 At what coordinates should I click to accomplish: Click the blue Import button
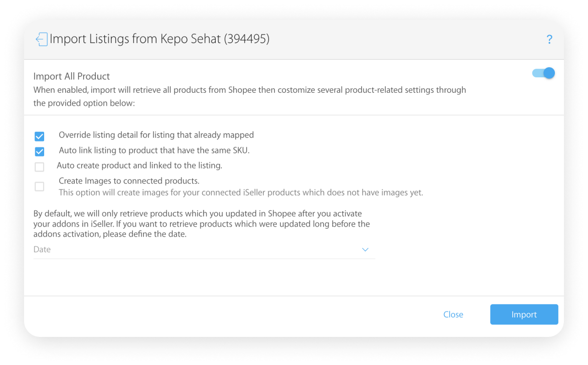pyautogui.click(x=524, y=314)
